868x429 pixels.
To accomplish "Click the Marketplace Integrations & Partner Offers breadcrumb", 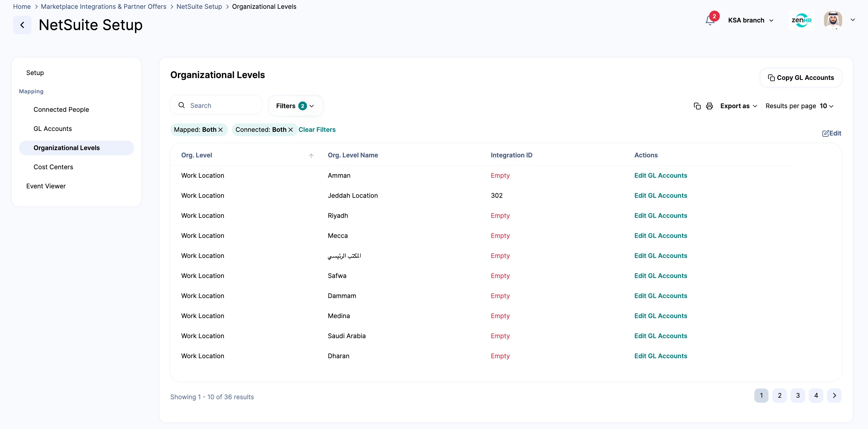I will click(104, 6).
